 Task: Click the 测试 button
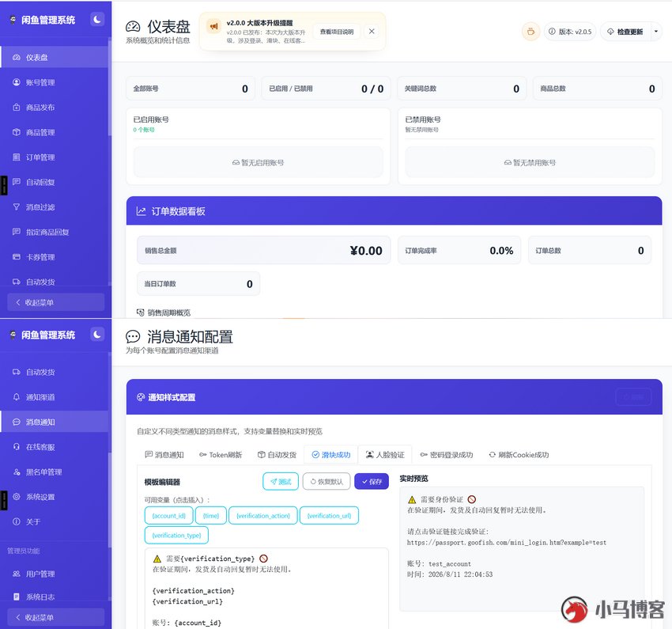pos(281,482)
